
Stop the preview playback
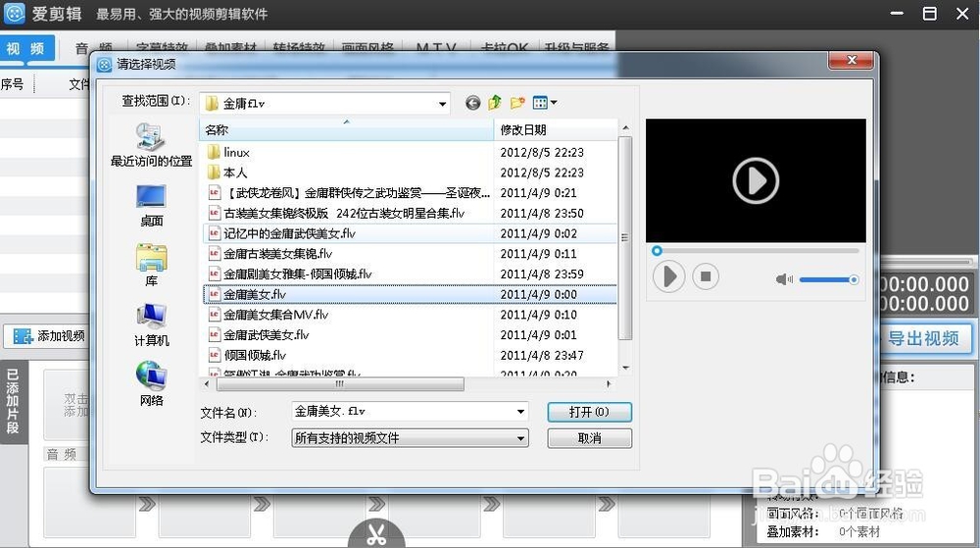[x=706, y=276]
